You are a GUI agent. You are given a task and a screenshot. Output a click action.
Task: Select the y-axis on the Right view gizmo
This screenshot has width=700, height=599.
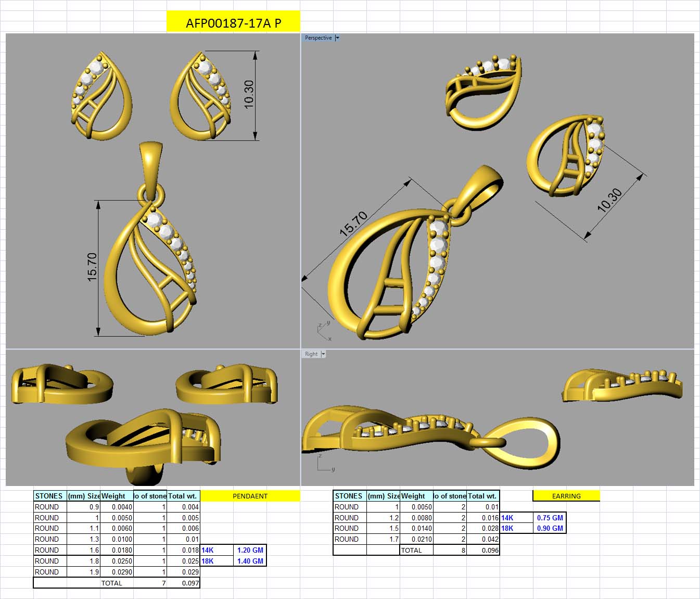pyautogui.click(x=333, y=468)
